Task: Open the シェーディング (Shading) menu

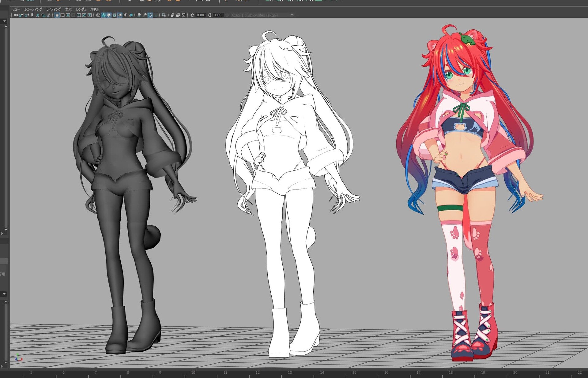Action: (x=33, y=9)
